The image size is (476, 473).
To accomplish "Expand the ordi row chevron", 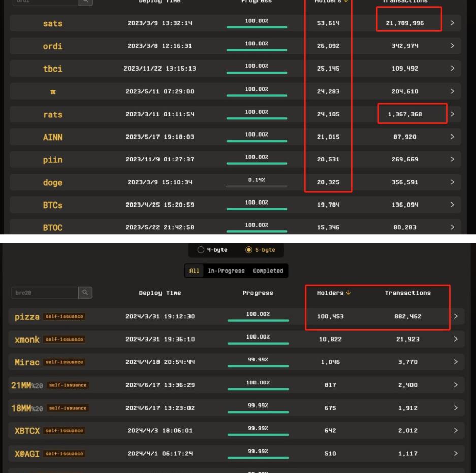I will 452,46.
